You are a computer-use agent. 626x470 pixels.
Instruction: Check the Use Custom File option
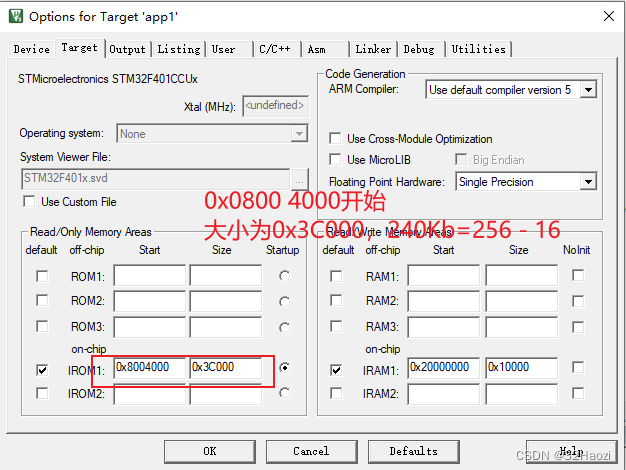point(27,202)
